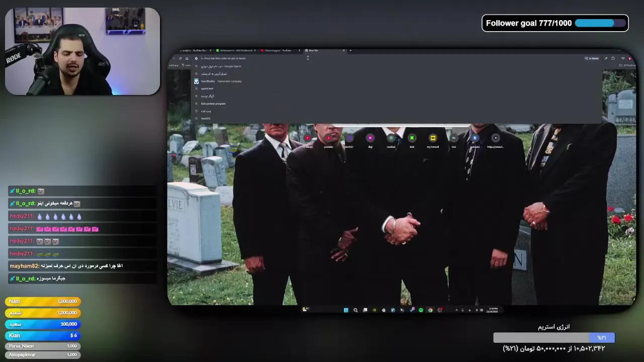644x362 pixels.
Task: Open the kick shortcut tile
Action: pyautogui.click(x=412, y=140)
